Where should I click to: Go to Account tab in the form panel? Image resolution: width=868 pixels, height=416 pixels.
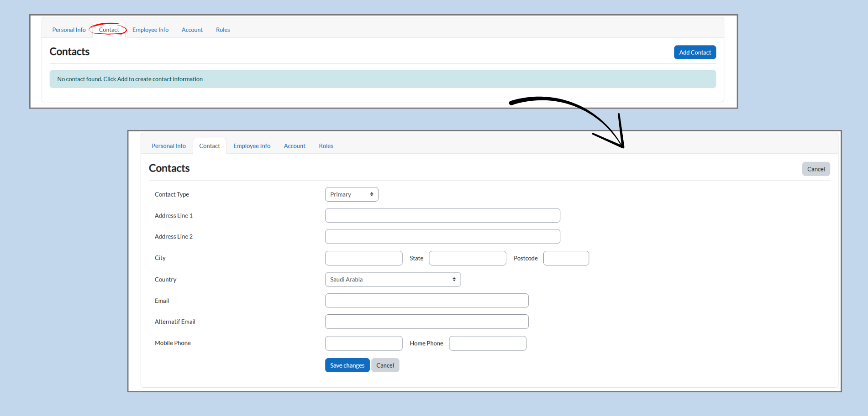(295, 146)
